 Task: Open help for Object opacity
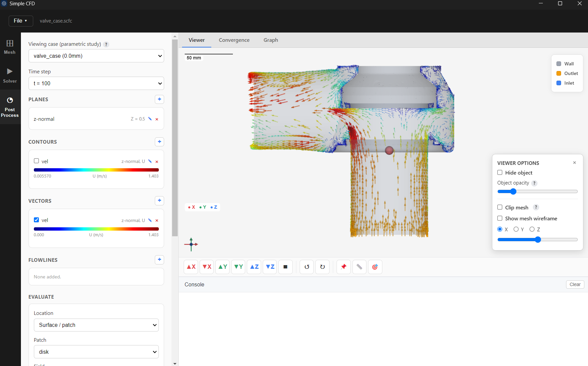click(534, 183)
